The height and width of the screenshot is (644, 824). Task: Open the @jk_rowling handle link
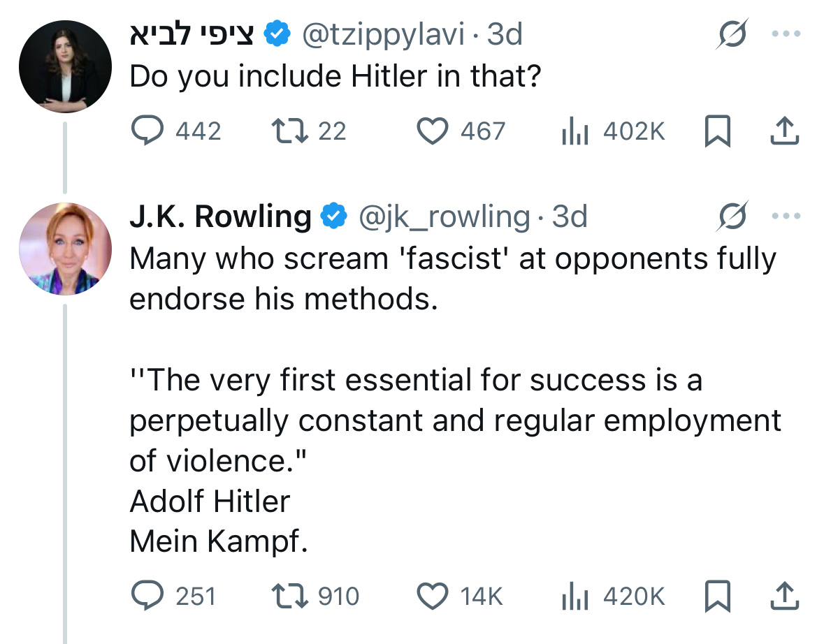point(444,217)
